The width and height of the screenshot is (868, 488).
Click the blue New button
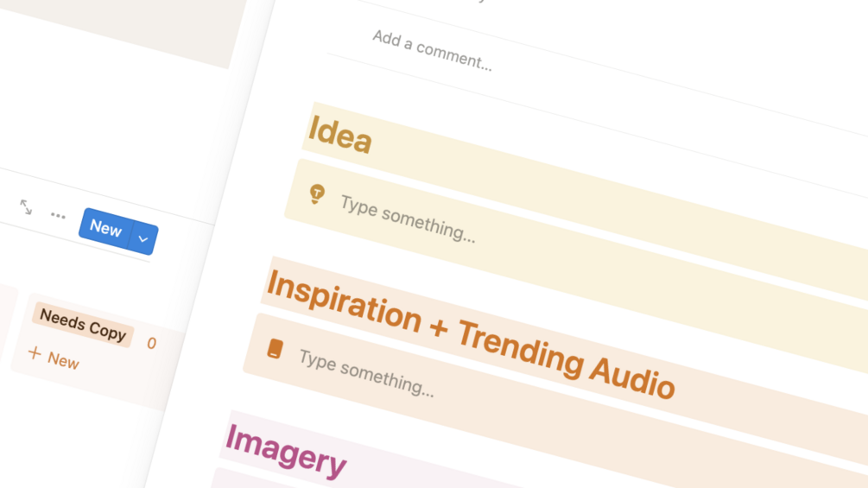(x=105, y=227)
